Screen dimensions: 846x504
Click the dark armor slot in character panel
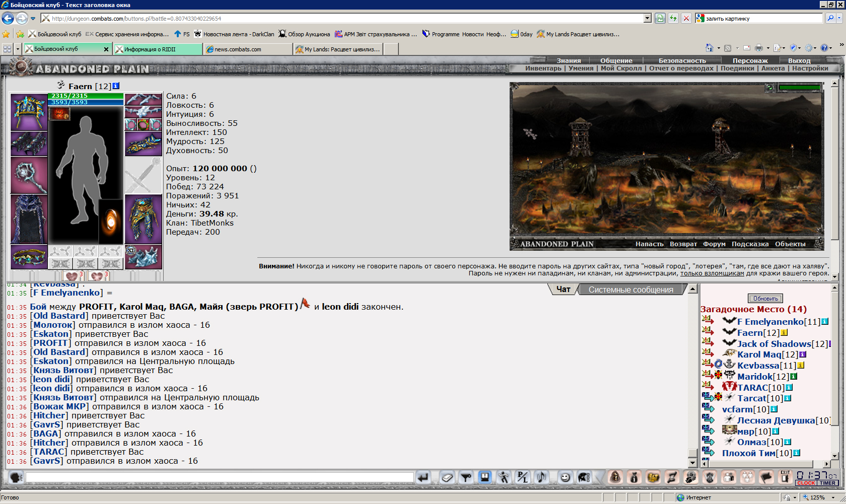click(29, 220)
